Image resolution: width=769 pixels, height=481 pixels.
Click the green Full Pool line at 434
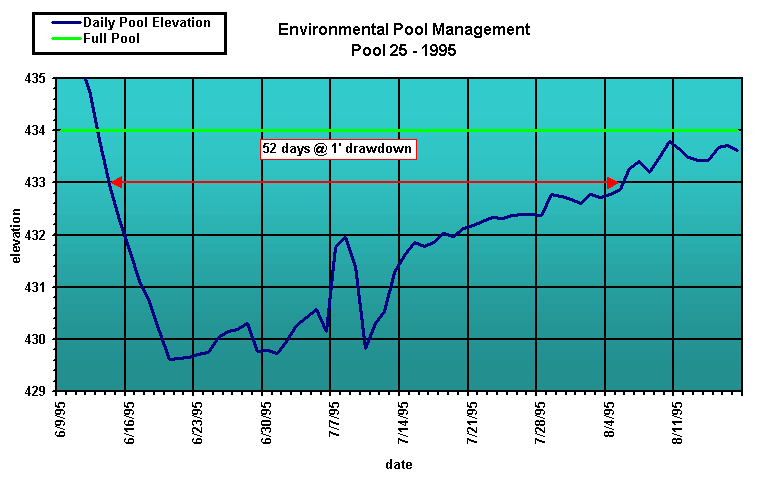pos(398,130)
